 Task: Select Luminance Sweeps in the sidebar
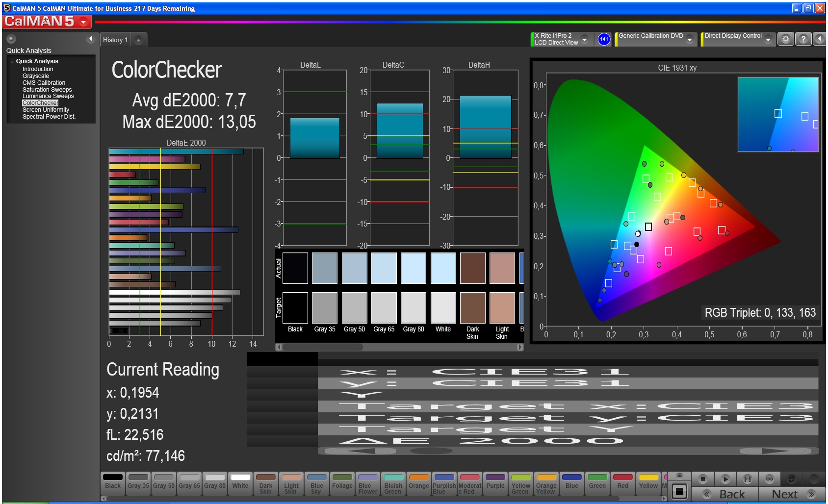(x=48, y=96)
